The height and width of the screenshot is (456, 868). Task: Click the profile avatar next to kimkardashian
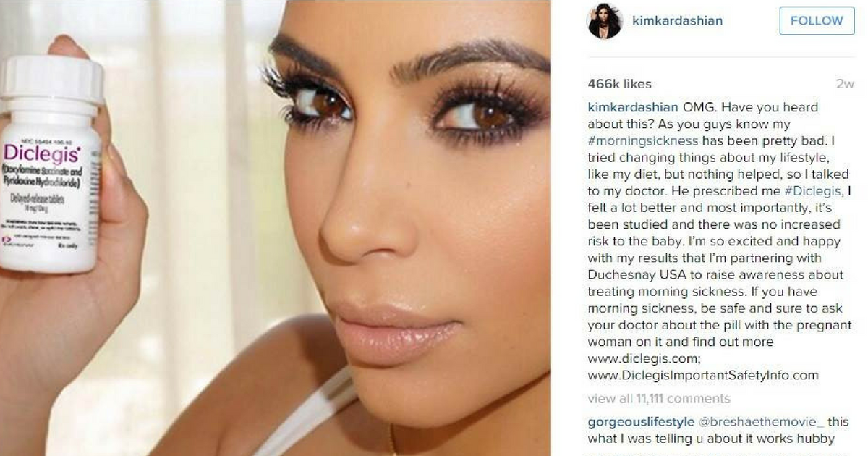coord(604,21)
